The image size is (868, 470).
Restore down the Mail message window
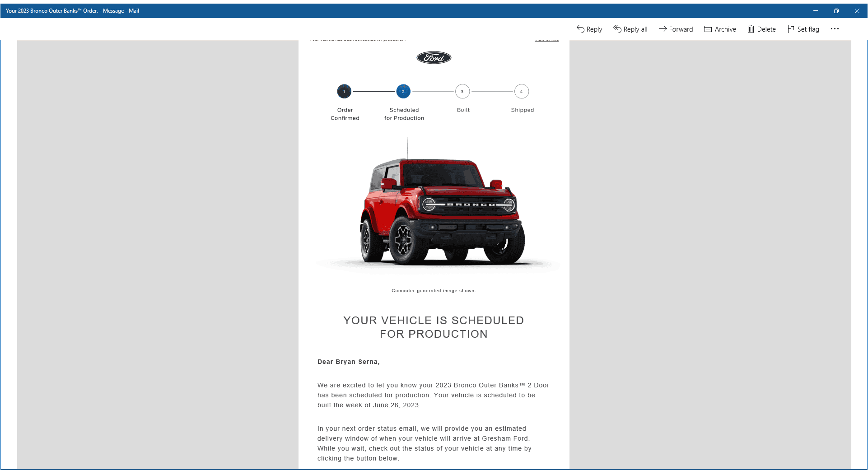(836, 11)
